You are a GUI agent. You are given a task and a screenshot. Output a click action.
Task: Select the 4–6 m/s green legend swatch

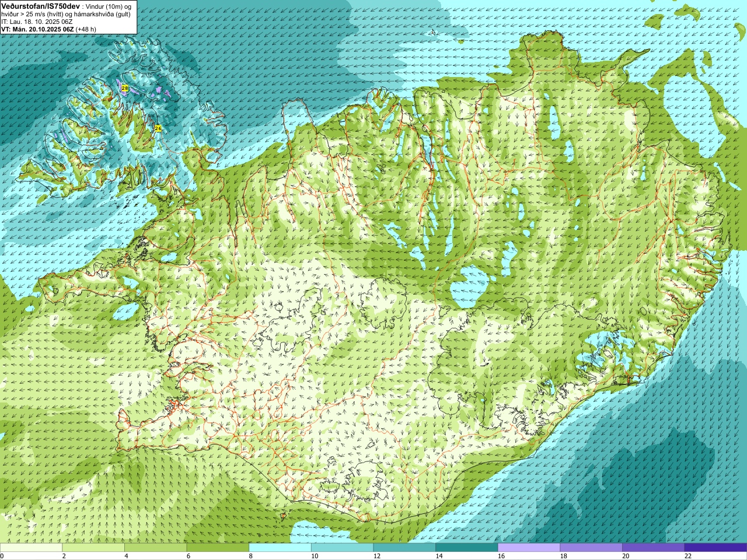(155, 548)
